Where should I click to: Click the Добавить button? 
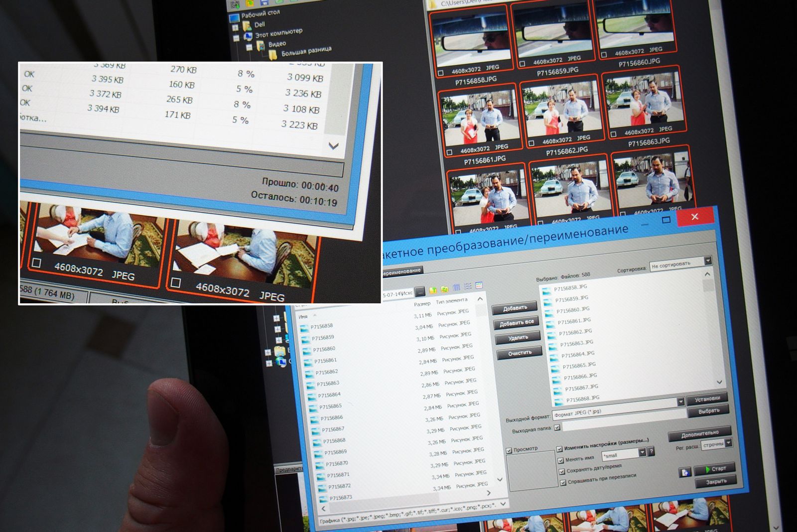(x=515, y=308)
